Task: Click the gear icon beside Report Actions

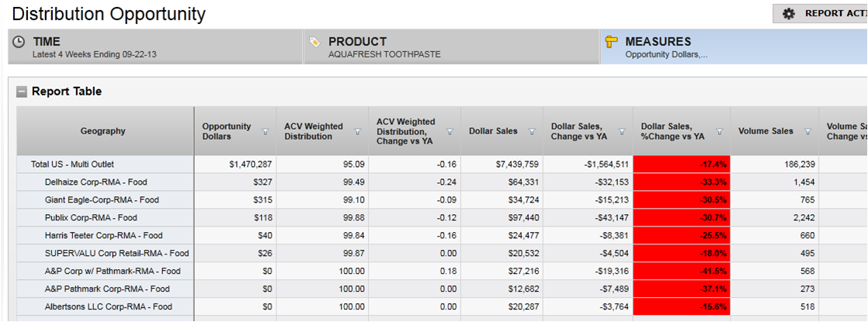Action: coord(789,13)
